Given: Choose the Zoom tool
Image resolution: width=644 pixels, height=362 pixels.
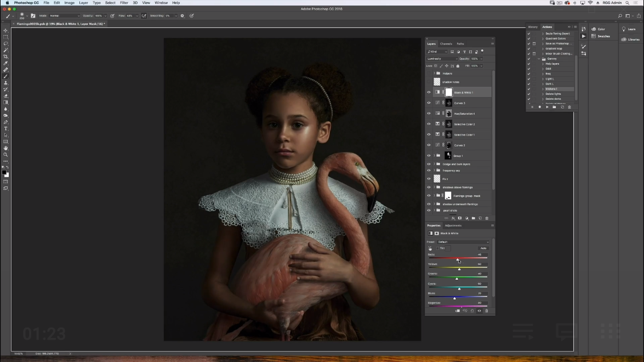Looking at the screenshot, I should (x=6, y=155).
